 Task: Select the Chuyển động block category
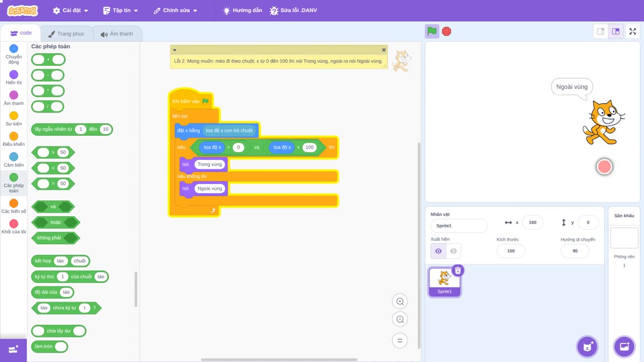click(x=13, y=54)
